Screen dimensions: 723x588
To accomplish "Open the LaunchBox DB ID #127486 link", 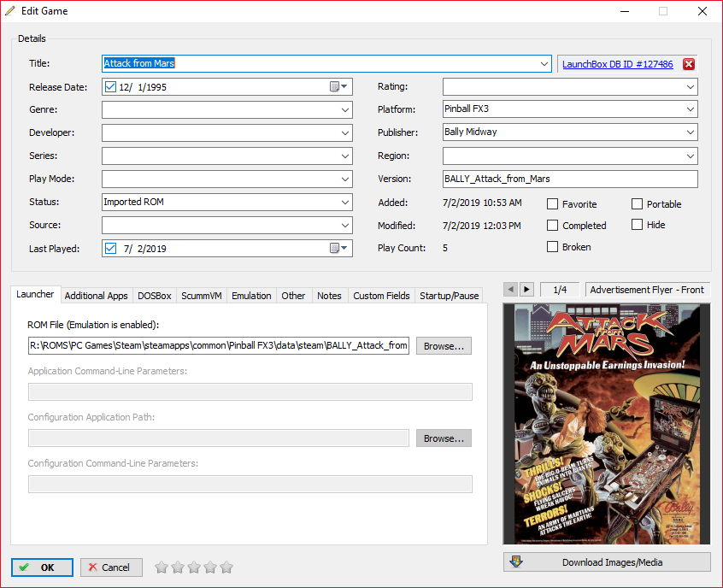I will click(x=617, y=64).
